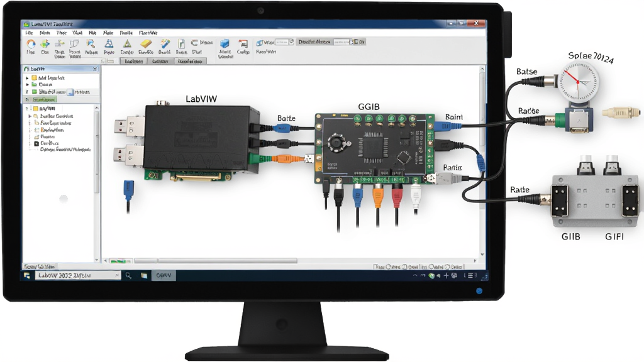Select the rightmost tab below the toolbar
The image size is (644, 362).
(x=190, y=61)
